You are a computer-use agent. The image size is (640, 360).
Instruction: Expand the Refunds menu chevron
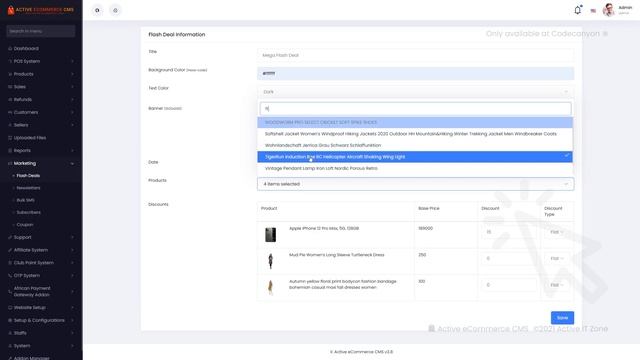[x=72, y=100]
